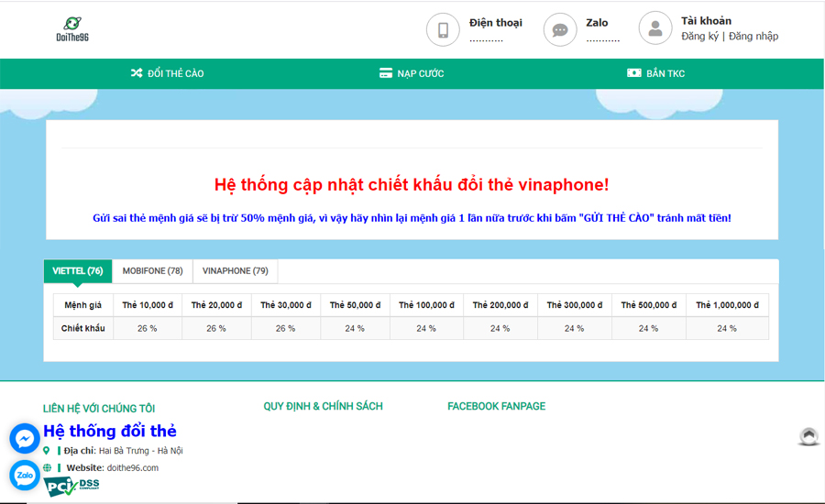Click the Hệ thống đổi thẻ heading
This screenshot has height=504, width=825.
110,431
